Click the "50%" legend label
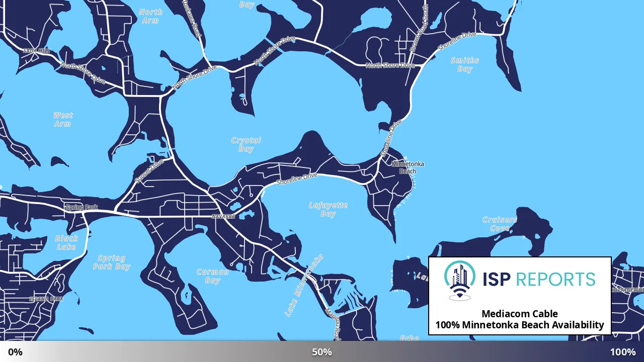The height and width of the screenshot is (362, 644). pyautogui.click(x=322, y=352)
